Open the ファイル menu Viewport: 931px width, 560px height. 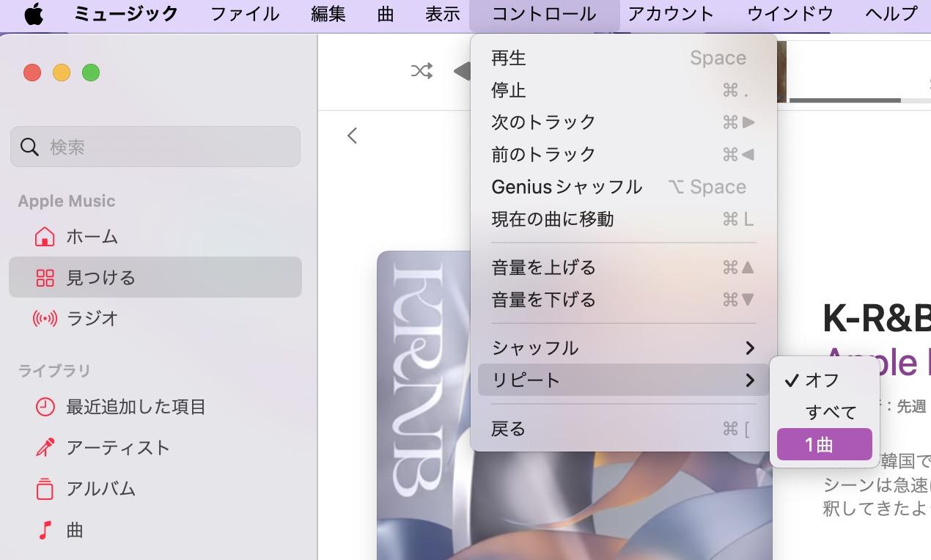tap(245, 14)
